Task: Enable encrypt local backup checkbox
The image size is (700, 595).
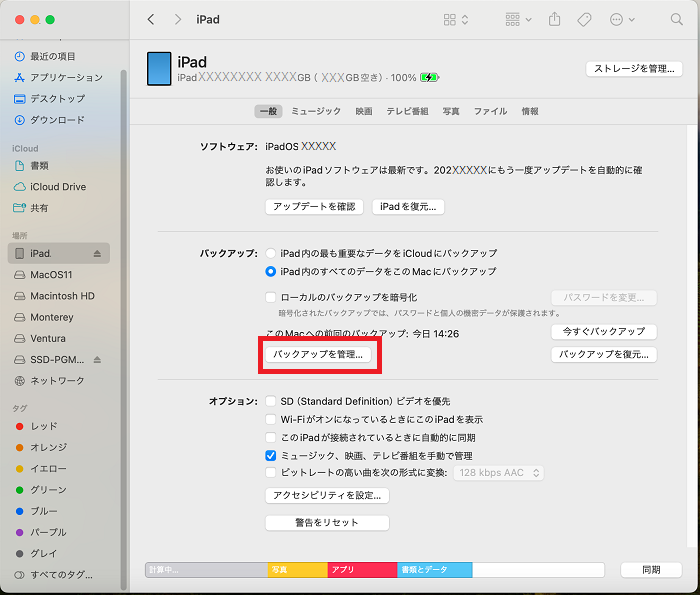Action: point(271,297)
